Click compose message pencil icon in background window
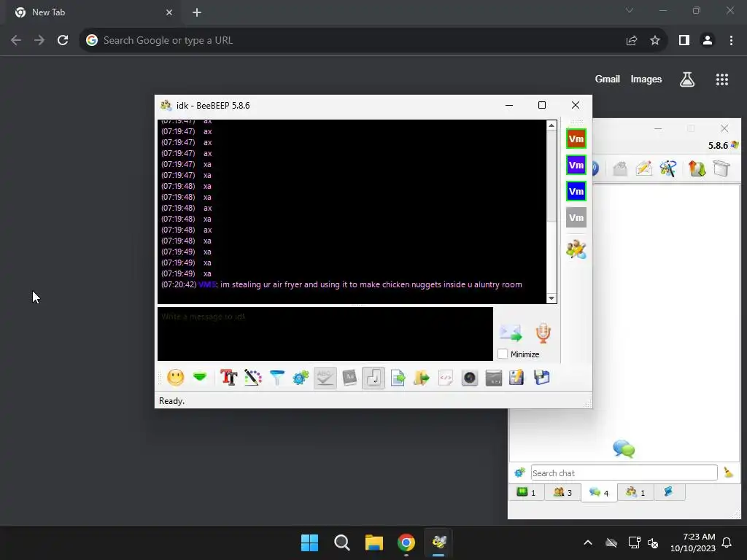 (x=643, y=168)
